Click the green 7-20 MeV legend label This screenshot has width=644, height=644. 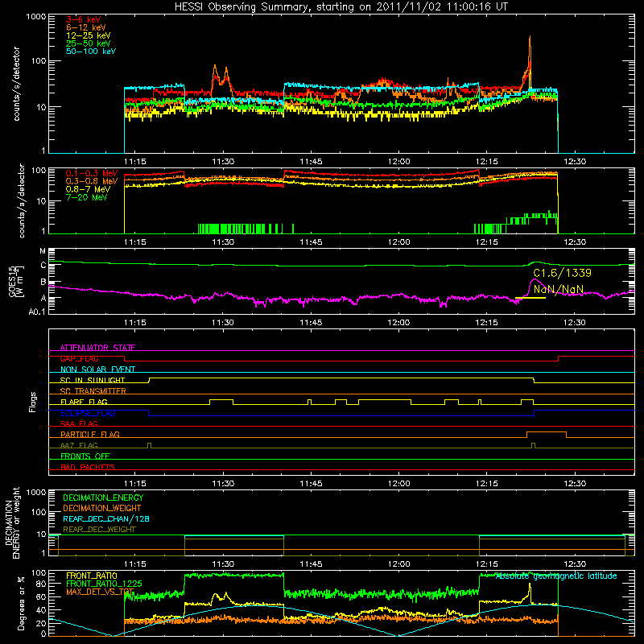pyautogui.click(x=87, y=197)
